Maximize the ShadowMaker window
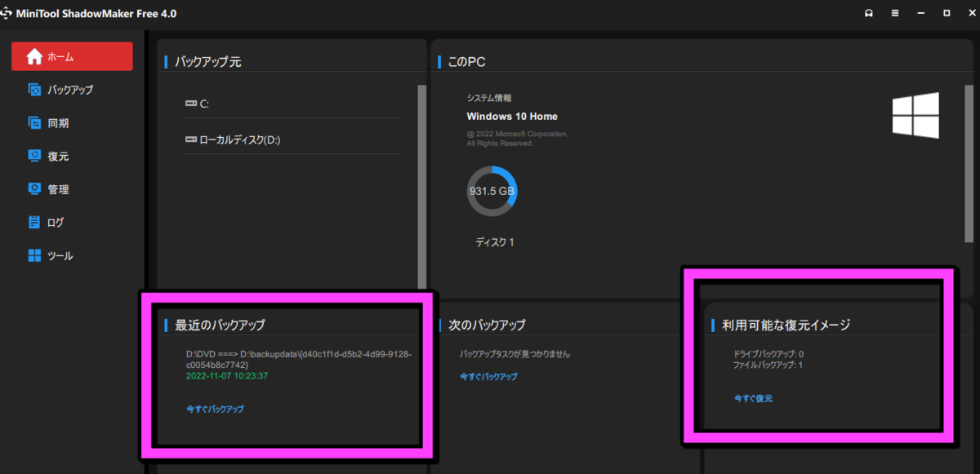980x474 pixels. [947, 14]
